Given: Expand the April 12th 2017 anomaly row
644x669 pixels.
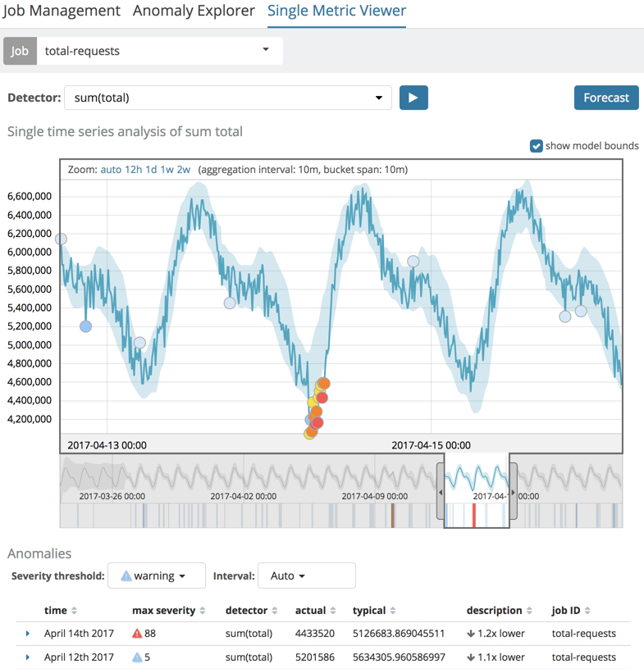Looking at the screenshot, I should coord(27,658).
